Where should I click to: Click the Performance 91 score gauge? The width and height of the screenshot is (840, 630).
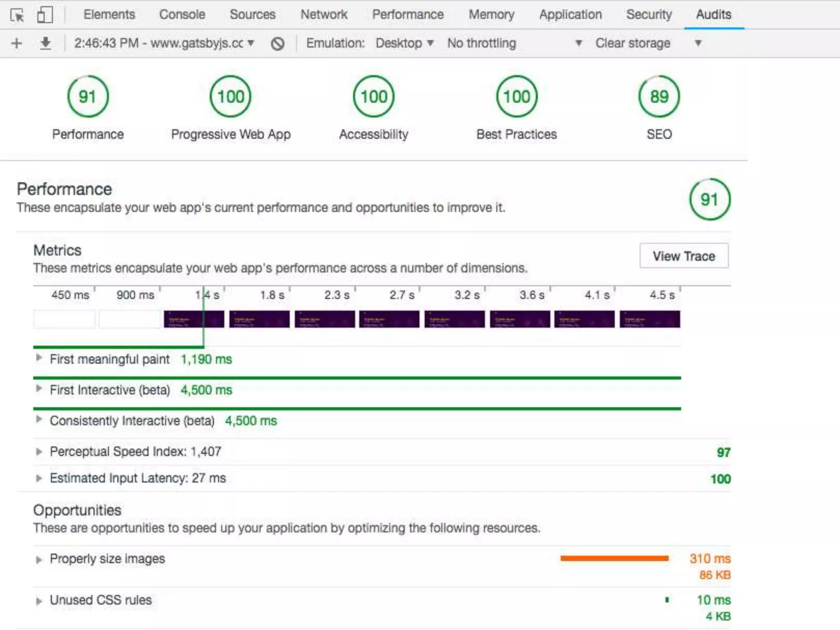[88, 97]
